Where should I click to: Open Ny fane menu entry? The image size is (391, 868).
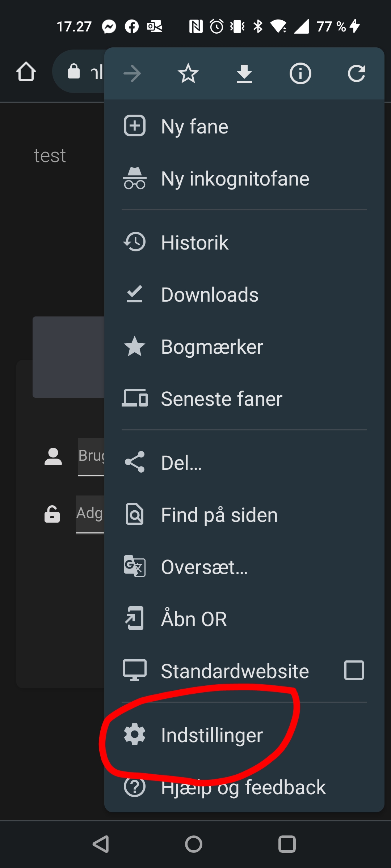(x=195, y=127)
